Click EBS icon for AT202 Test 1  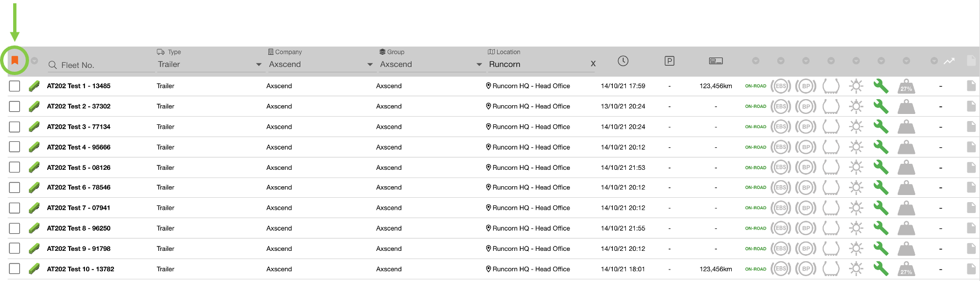tap(780, 86)
